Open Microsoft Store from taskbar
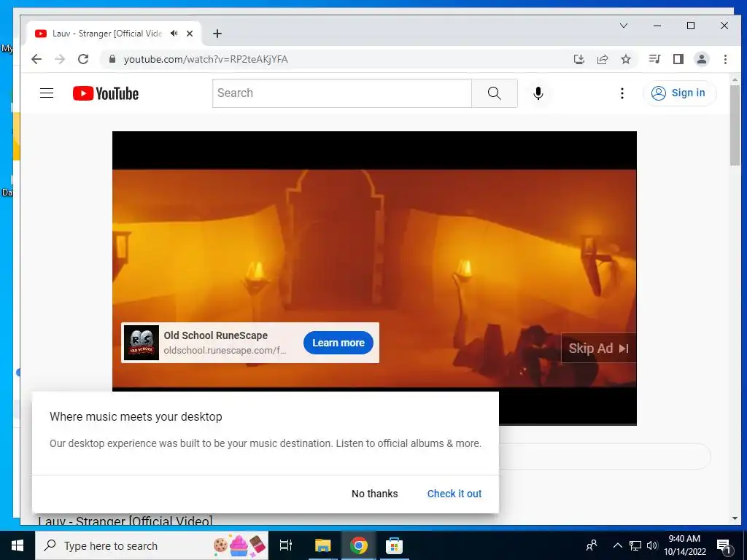The image size is (747, 560). (394, 545)
